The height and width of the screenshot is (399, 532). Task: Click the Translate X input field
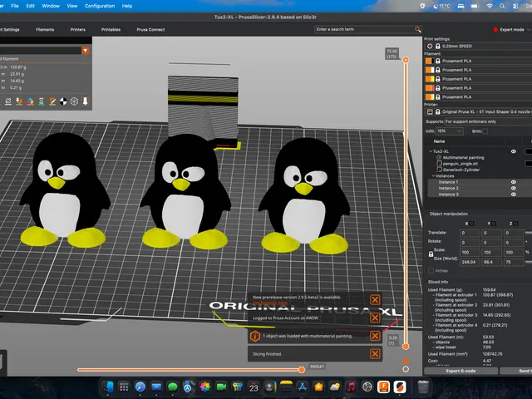(x=470, y=233)
